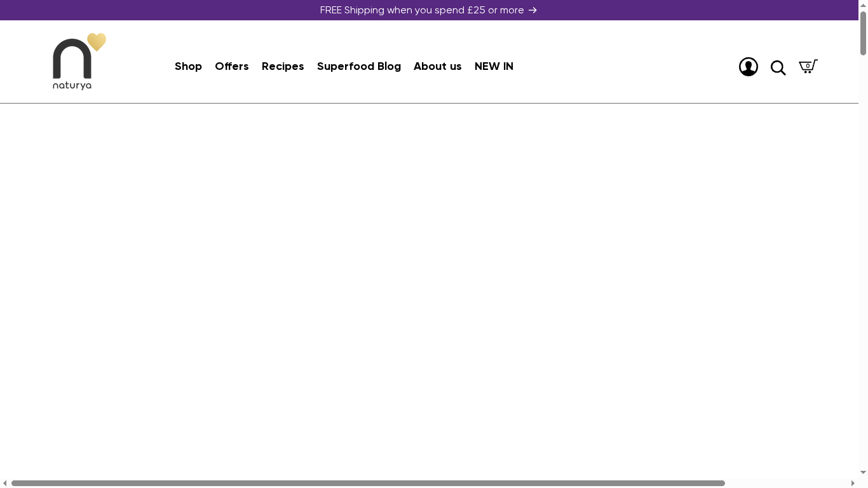Select the Offers menu item
The height and width of the screenshot is (488, 868).
click(x=232, y=66)
